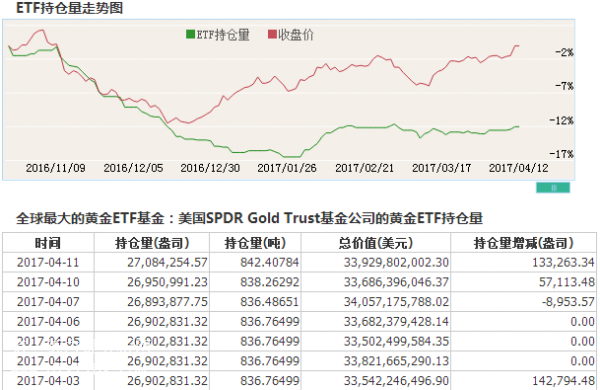This screenshot has height=390, width=600.
Task: Click the date cell 2017-04-10
Action: pyautogui.click(x=48, y=282)
